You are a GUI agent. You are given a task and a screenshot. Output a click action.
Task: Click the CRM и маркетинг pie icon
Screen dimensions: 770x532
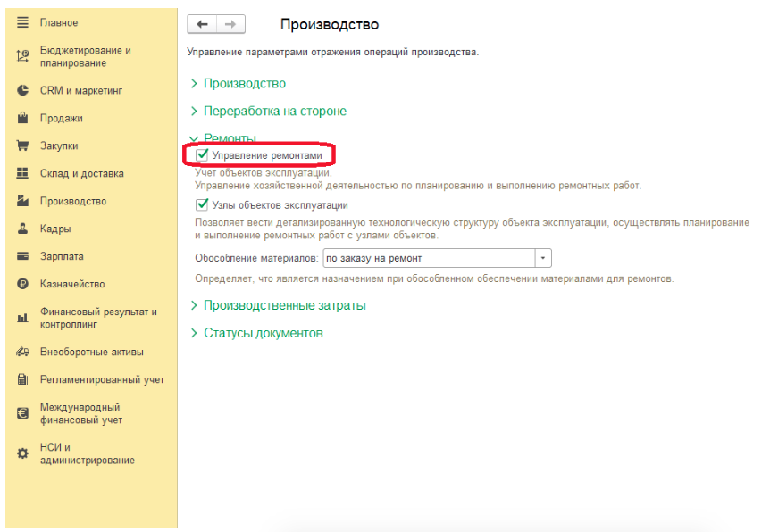coord(22,90)
